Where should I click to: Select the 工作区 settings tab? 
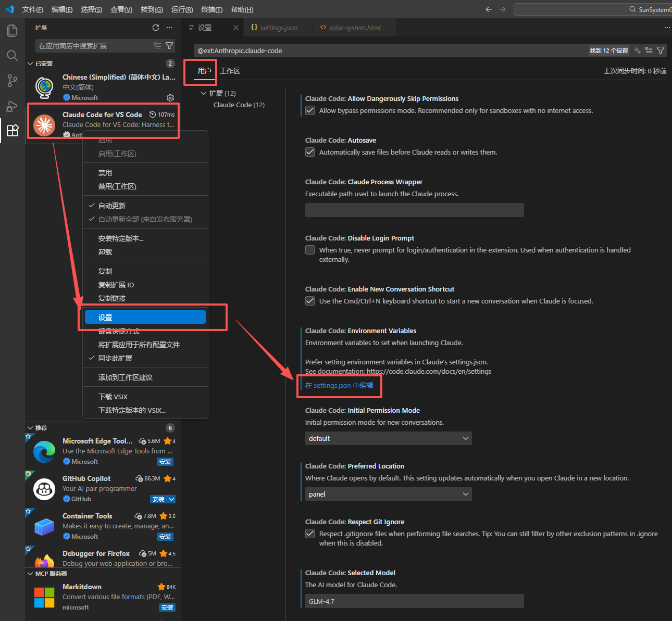coord(230,71)
